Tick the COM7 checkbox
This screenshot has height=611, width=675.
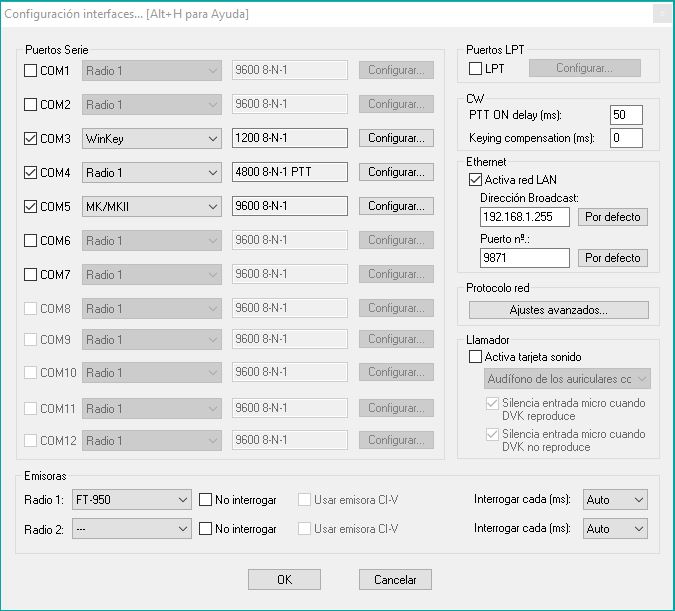point(30,275)
